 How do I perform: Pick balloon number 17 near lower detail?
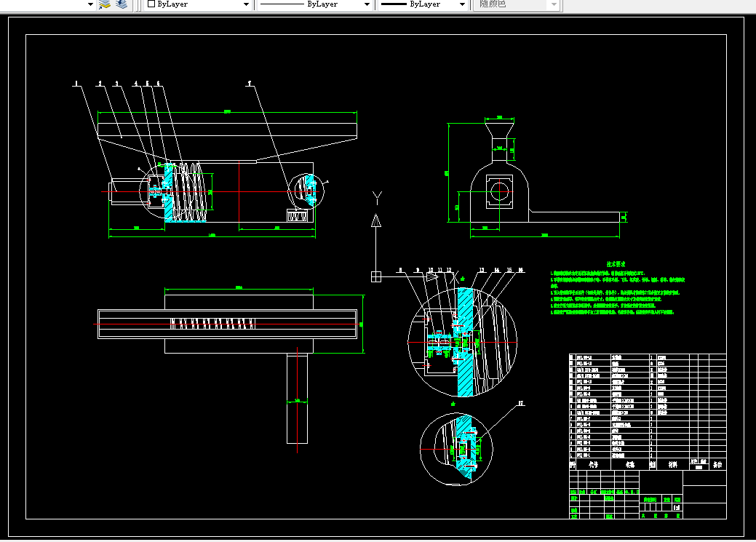click(x=521, y=403)
